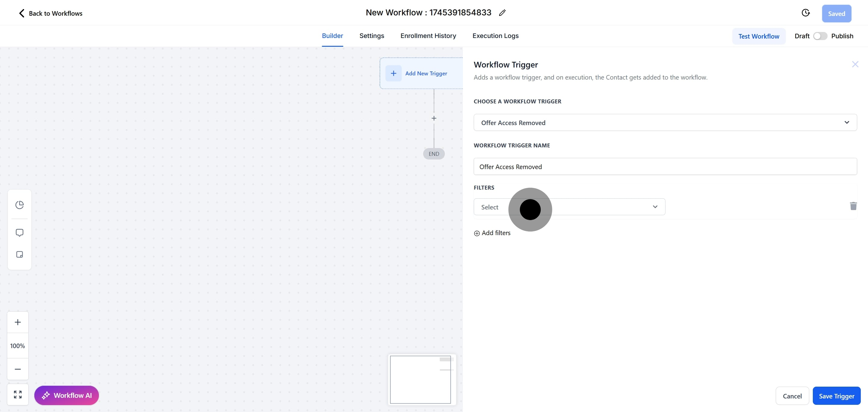Click the Workflow Trigger Name field
868x412 pixels.
pyautogui.click(x=665, y=167)
